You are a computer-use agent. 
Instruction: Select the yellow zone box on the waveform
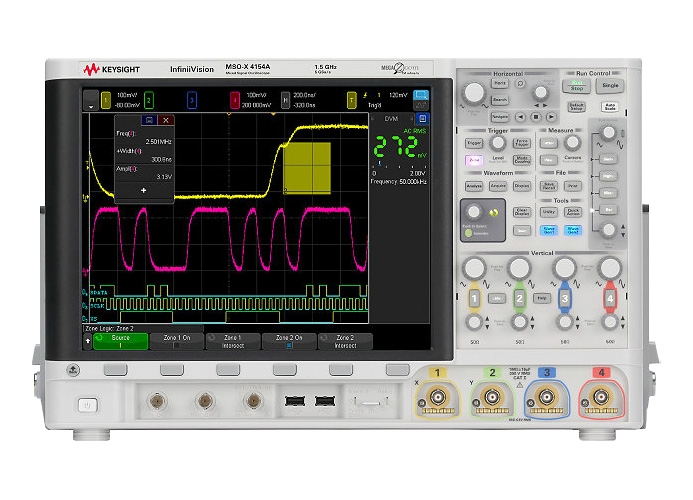[307, 168]
